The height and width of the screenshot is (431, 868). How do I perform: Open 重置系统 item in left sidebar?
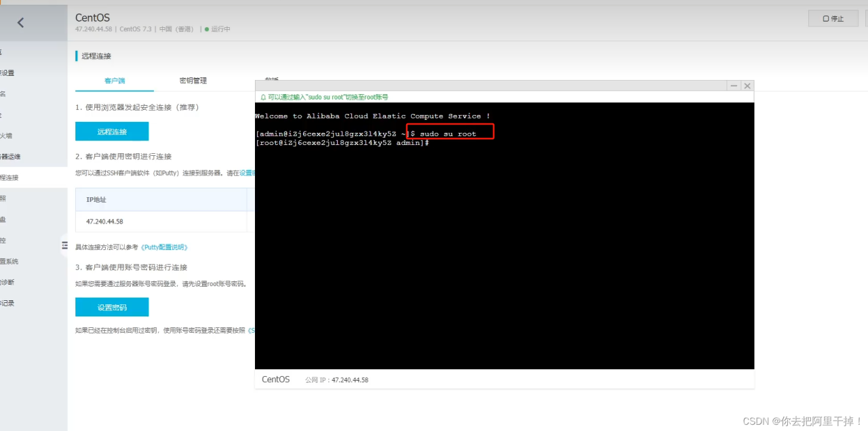[9, 261]
